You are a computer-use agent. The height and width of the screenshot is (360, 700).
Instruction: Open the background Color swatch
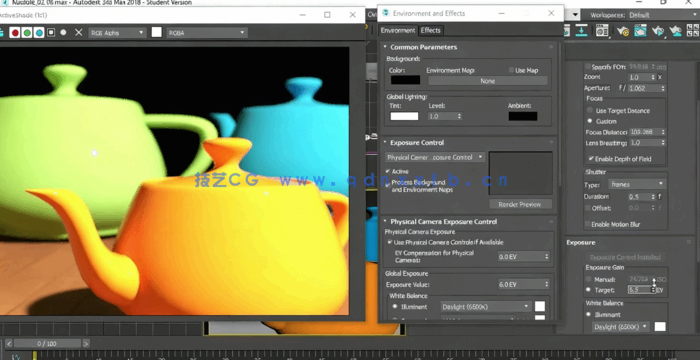coord(405,80)
